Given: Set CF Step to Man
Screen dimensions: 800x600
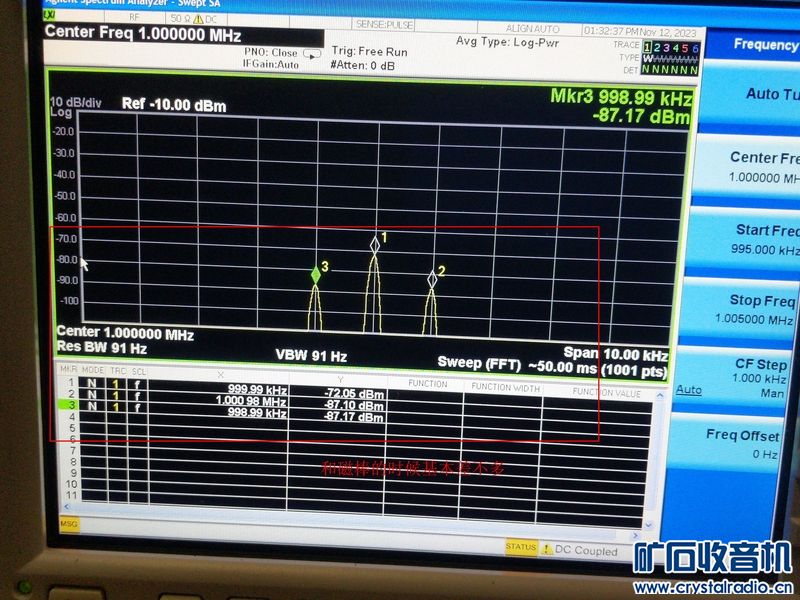Looking at the screenshot, I should coord(772,393).
